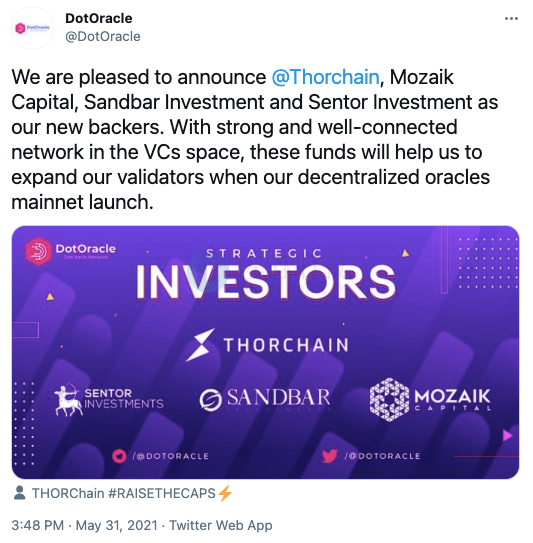Click the INVESTORS headline in the banner
Viewport: 533px width, 543px height.
(x=265, y=283)
